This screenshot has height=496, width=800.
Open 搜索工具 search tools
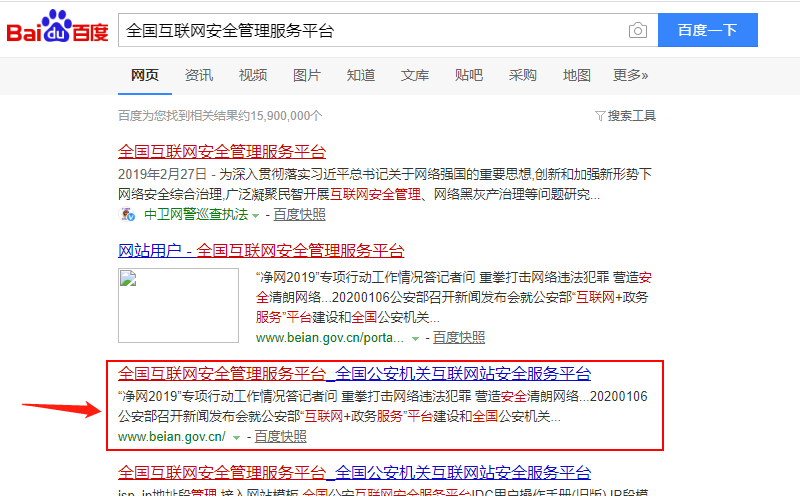(x=632, y=116)
